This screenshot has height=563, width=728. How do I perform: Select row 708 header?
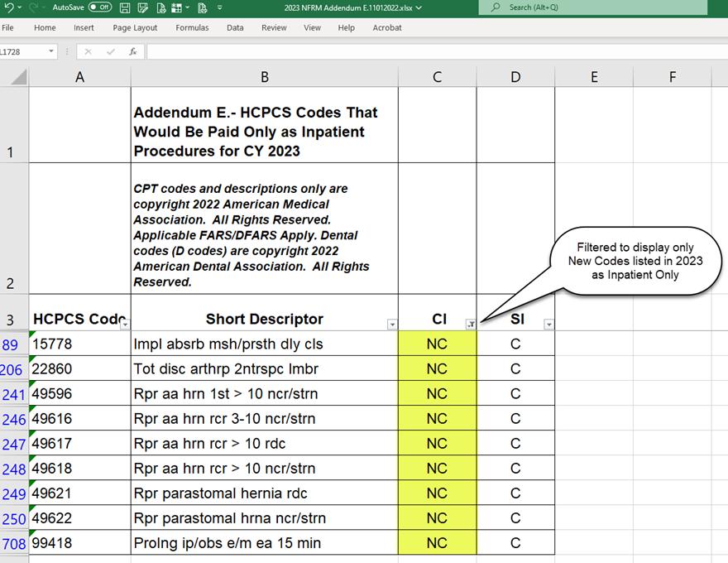tap(14, 542)
